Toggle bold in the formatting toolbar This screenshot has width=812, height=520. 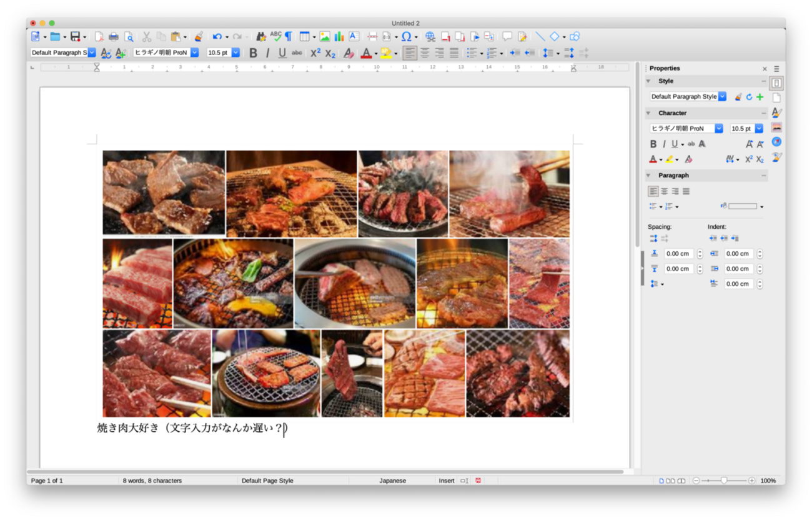pyautogui.click(x=253, y=53)
